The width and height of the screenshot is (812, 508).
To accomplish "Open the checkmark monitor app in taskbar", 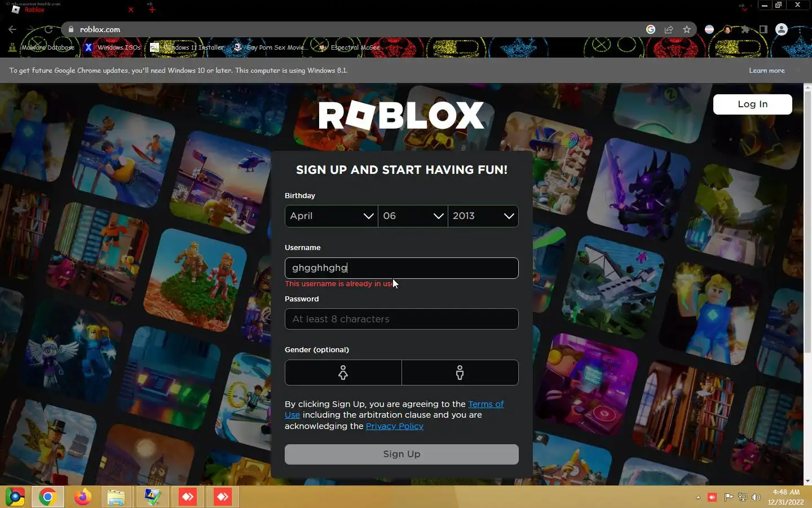I will click(152, 497).
